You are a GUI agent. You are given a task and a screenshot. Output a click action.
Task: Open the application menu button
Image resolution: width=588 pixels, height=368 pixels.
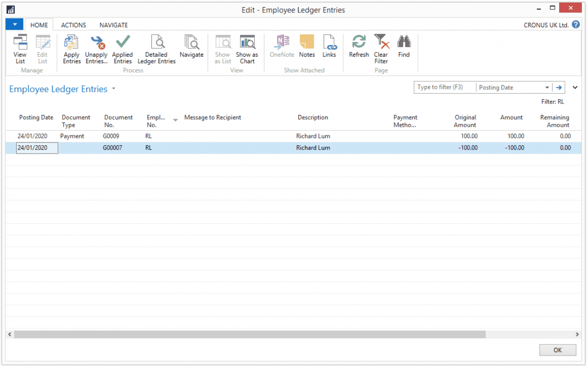[14, 24]
